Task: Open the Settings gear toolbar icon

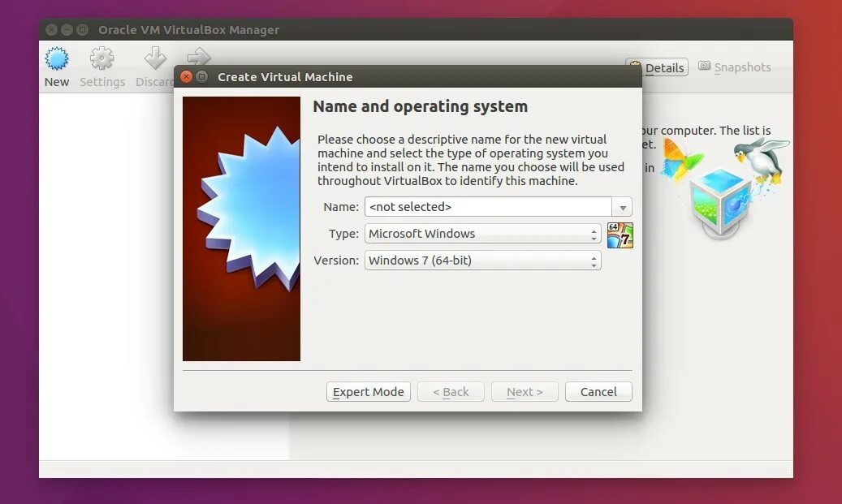Action: point(101,58)
